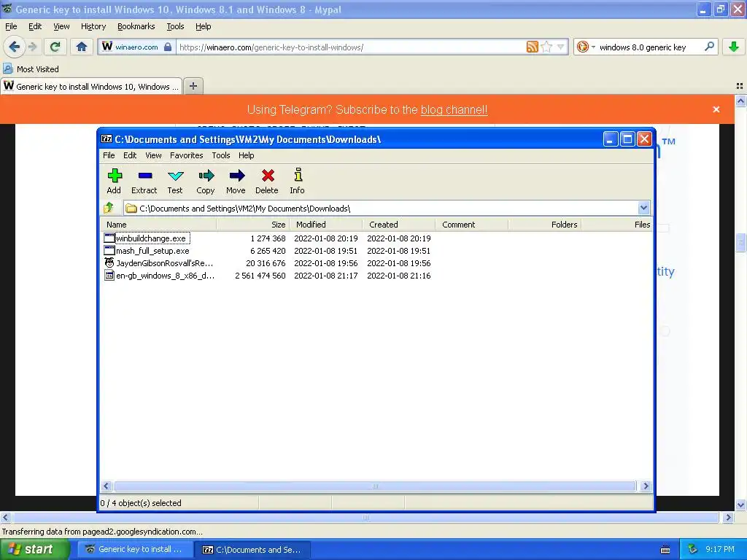Click the Comment column header

pyautogui.click(x=471, y=225)
